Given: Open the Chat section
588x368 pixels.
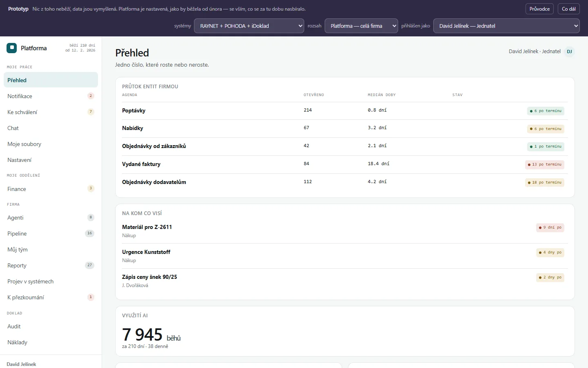Looking at the screenshot, I should (51, 128).
